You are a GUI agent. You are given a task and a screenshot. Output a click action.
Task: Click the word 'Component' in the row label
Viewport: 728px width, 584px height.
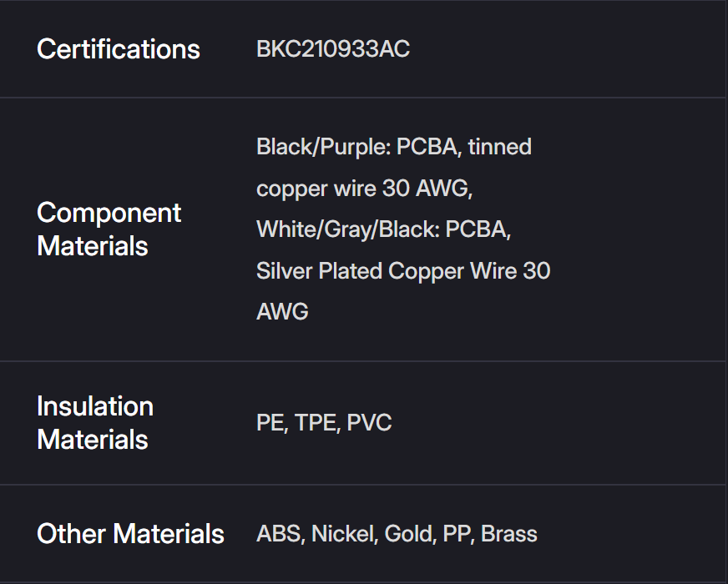pos(109,213)
